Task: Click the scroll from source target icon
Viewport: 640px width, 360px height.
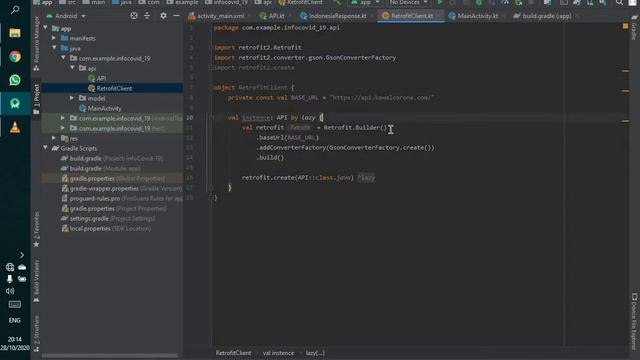Action: (x=134, y=16)
